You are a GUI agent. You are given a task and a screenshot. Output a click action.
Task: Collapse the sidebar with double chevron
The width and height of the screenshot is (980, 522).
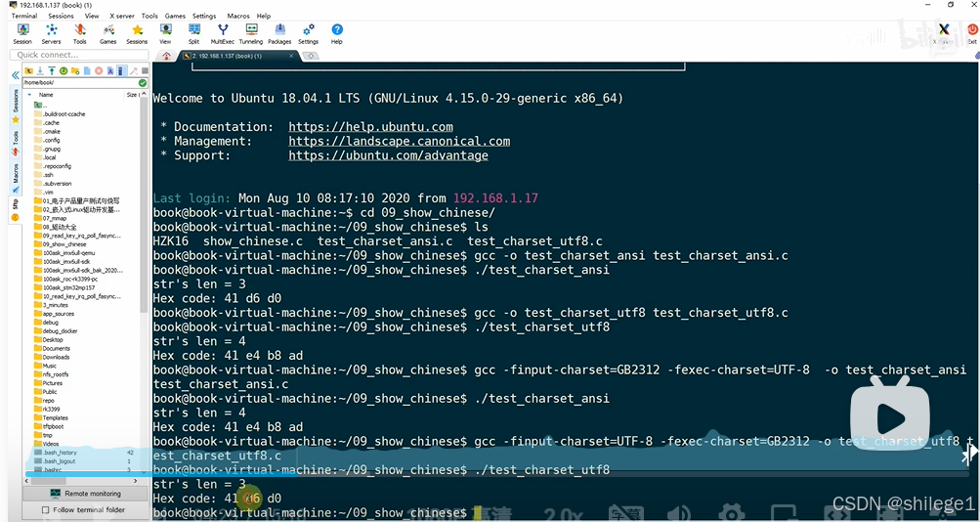click(16, 75)
